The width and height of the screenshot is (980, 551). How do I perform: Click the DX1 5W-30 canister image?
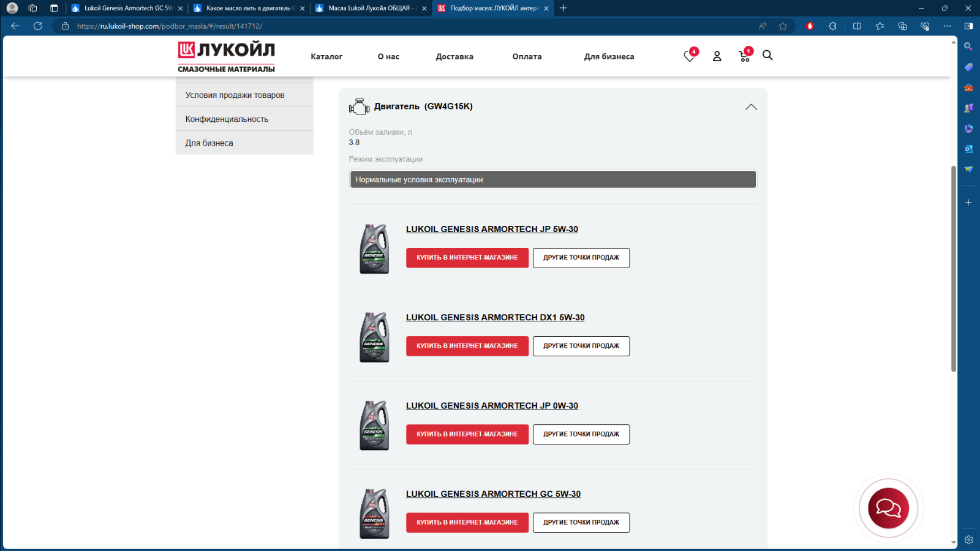[x=374, y=337]
